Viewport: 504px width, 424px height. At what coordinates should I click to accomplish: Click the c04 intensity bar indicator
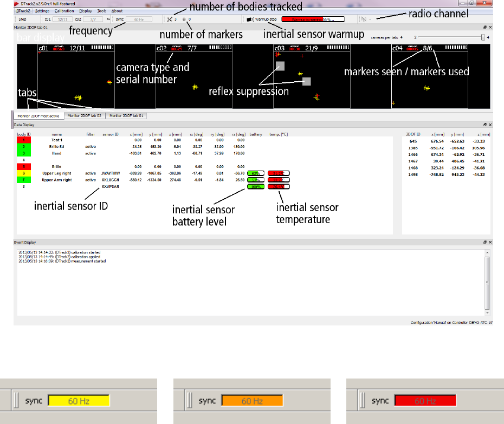point(456,47)
